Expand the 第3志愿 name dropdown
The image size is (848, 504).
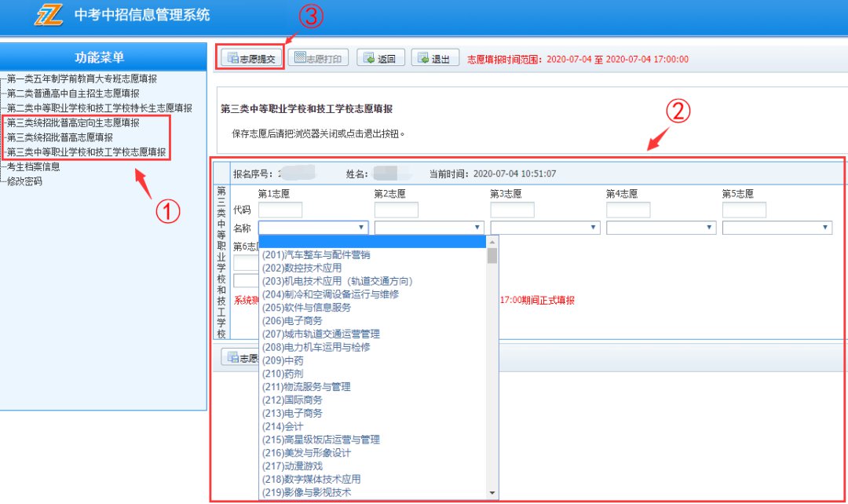(545, 228)
